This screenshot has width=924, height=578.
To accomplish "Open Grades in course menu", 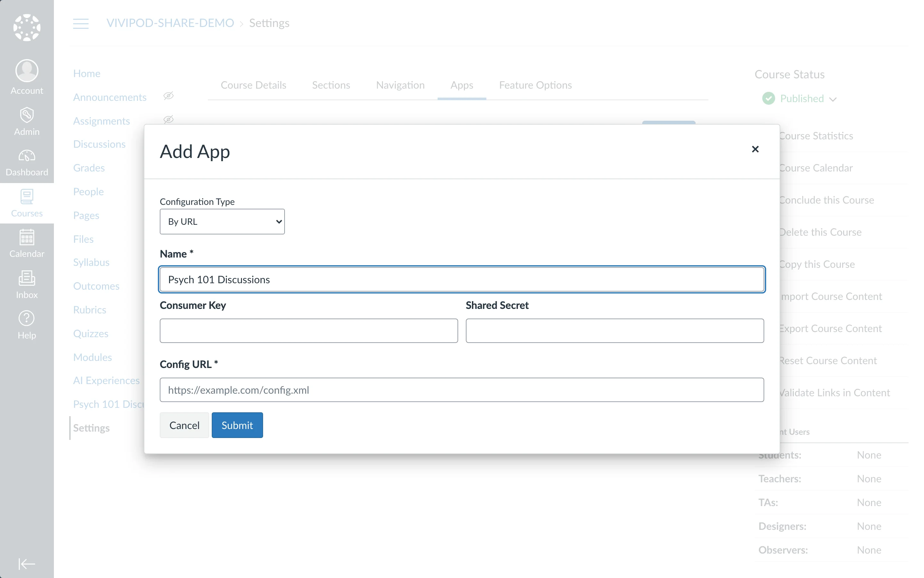I will coord(89,168).
